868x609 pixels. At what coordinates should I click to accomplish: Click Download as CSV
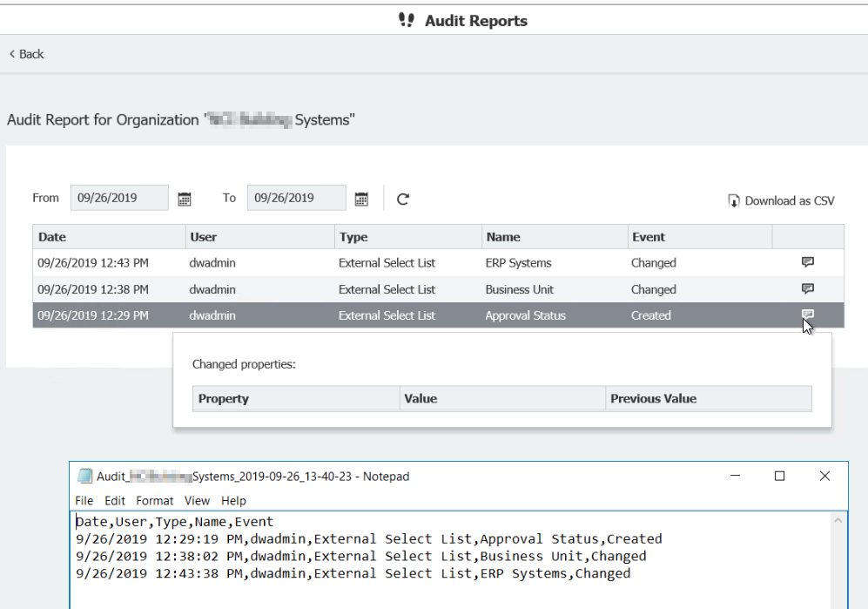tap(781, 201)
